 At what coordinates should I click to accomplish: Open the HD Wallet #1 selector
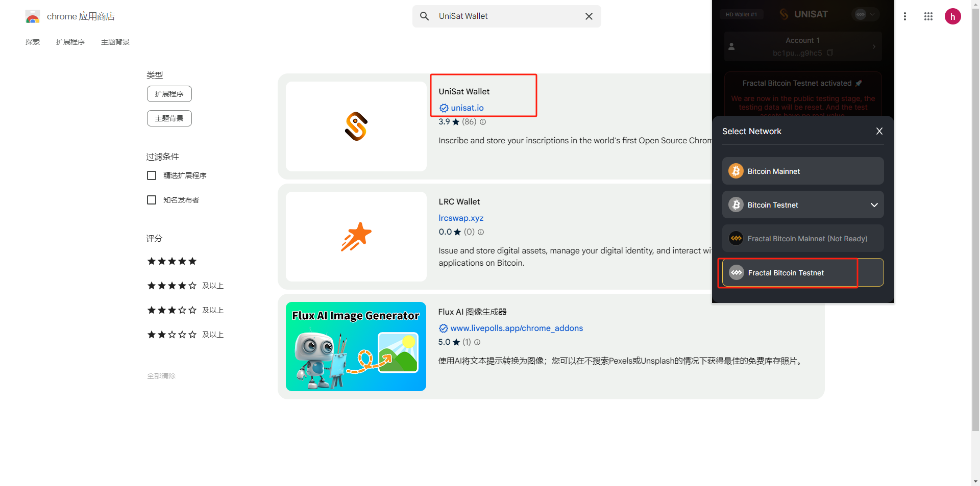(x=741, y=14)
